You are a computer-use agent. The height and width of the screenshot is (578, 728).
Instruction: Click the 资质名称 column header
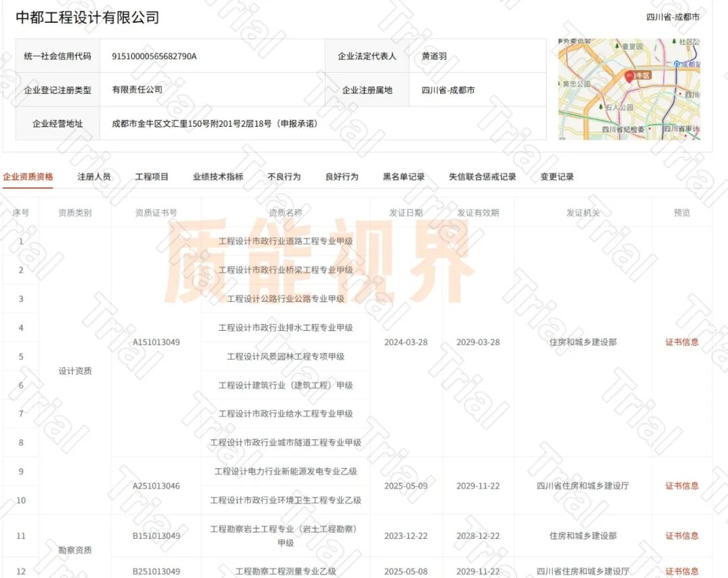[x=285, y=213]
